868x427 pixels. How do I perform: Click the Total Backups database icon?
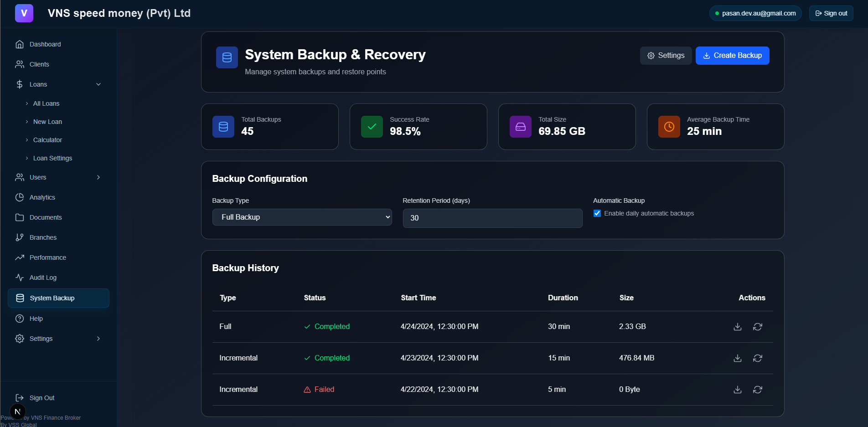(x=223, y=127)
